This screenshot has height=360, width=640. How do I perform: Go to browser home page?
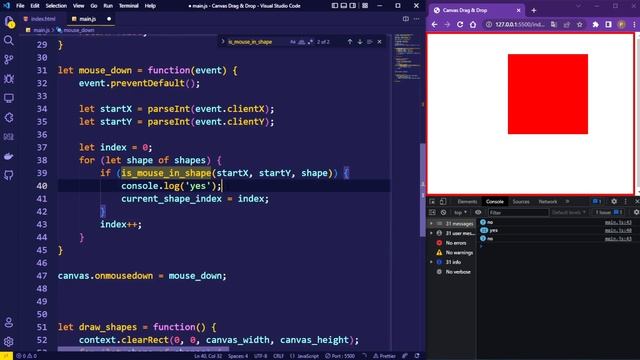click(x=473, y=24)
